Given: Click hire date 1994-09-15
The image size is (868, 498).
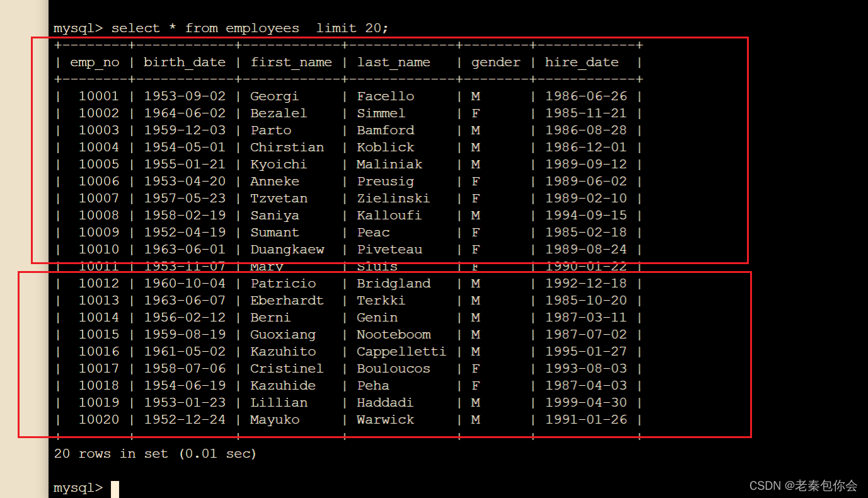Looking at the screenshot, I should 586,216.
